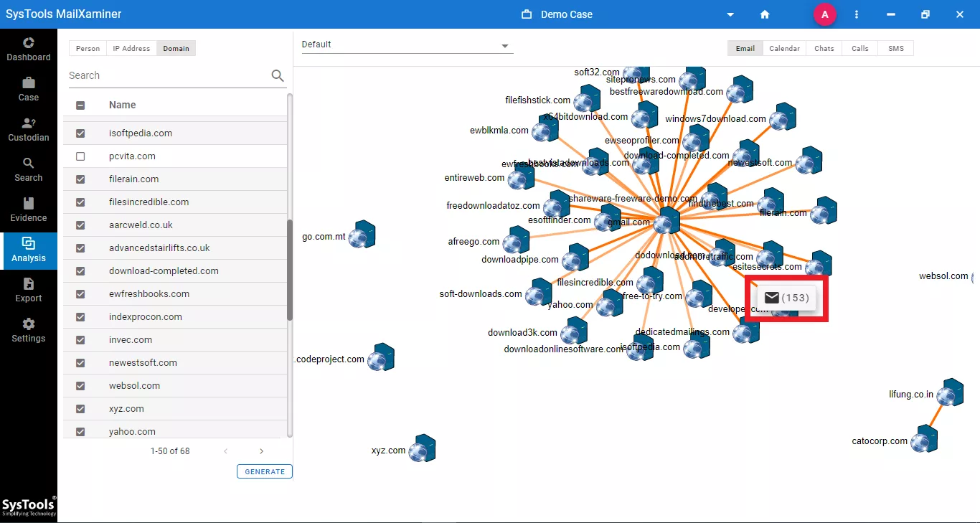Switch to the IP Address tab
The height and width of the screenshot is (523, 980).
pos(131,49)
